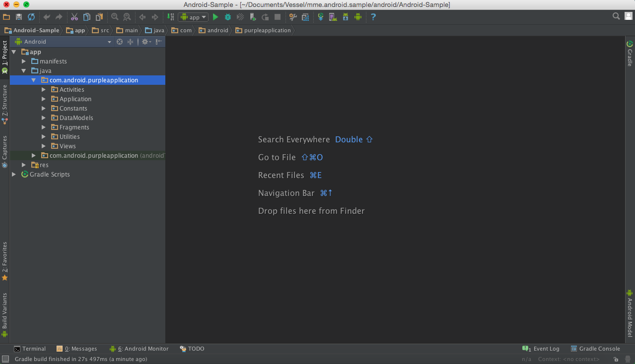Open the Captures side tab
Viewport: 635px width, 364px height.
(x=4, y=152)
